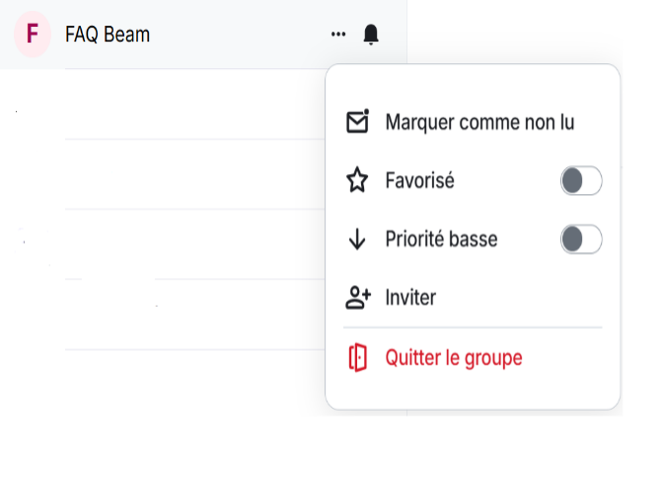
Task: Enable the Favorisé toggle switch
Action: pyautogui.click(x=581, y=181)
